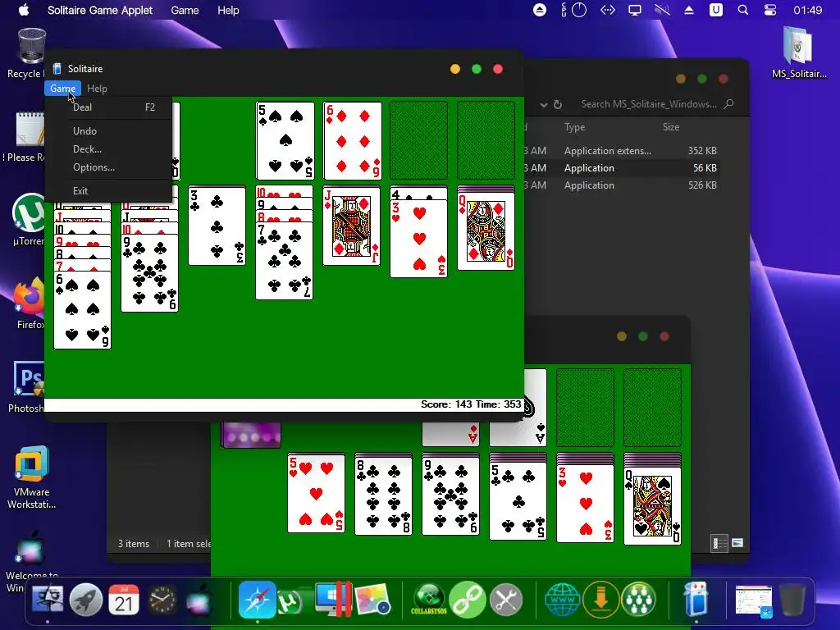Open the Solitaire cards icon in dock
Viewport: 840px width, 630px height.
pos(696,600)
